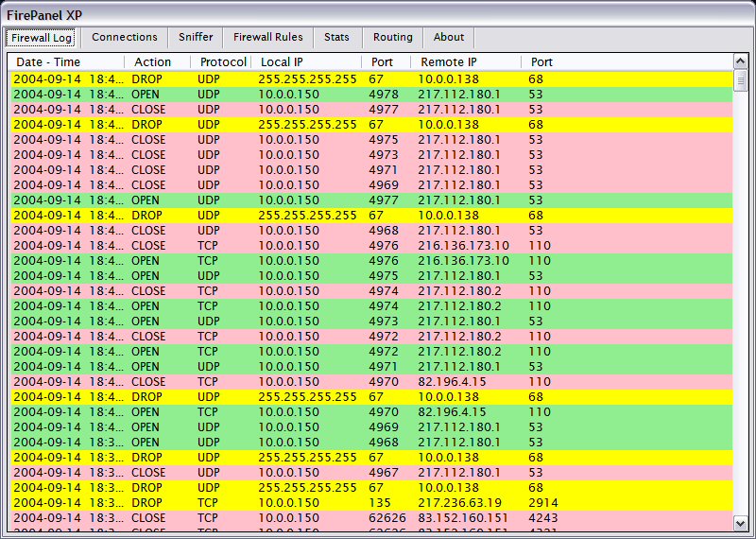756x539 pixels.
Task: Sort by the Protocol column header
Action: 221,62
